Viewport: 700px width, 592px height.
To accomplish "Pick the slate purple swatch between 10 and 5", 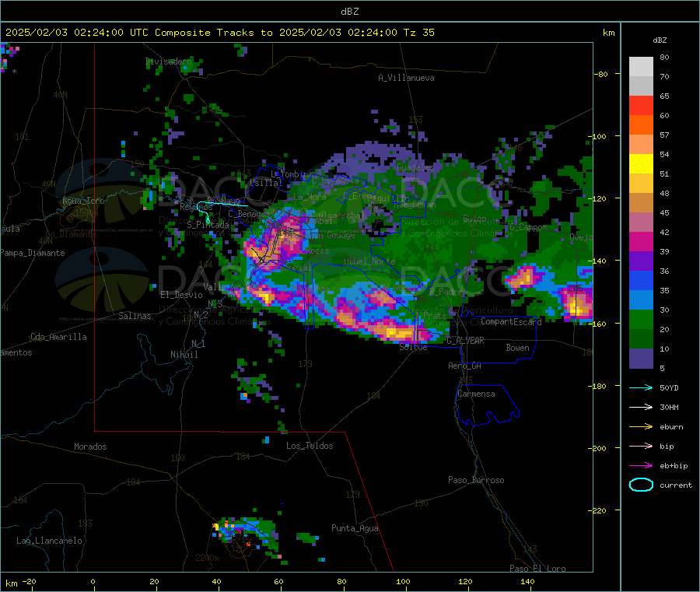I will coord(641,359).
